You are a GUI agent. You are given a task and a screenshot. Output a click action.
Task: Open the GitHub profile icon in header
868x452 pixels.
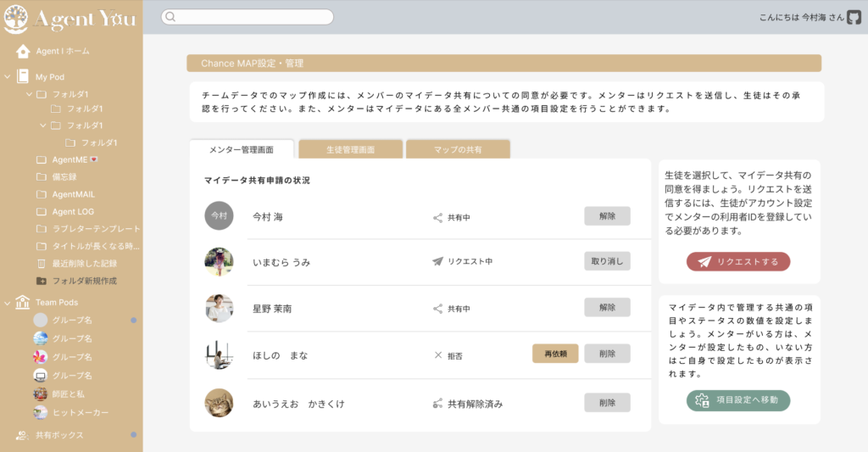pos(854,17)
